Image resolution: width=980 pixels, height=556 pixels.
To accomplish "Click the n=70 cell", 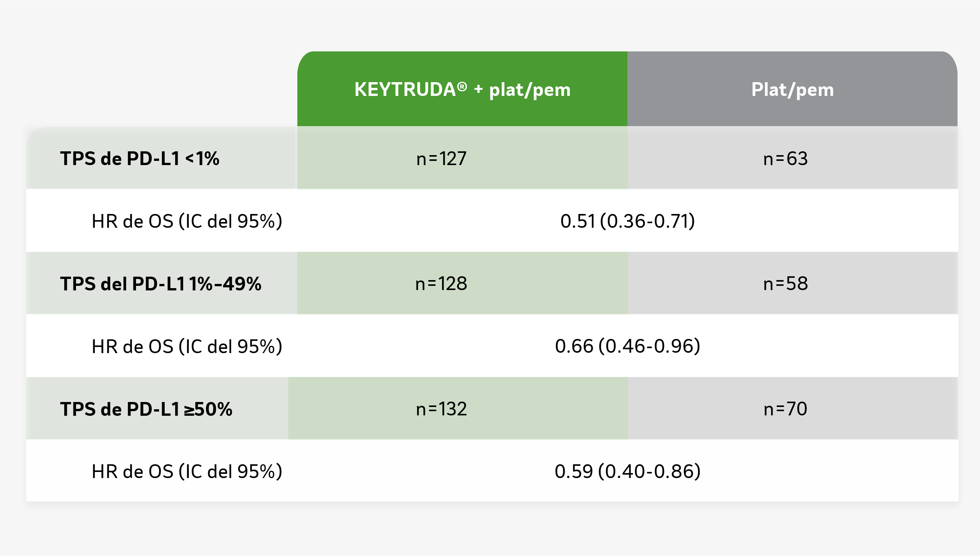I will coord(786,409).
